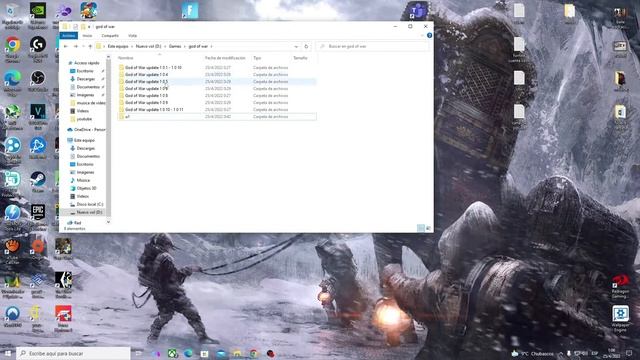This screenshot has height=360, width=640.
Task: Expand the chevron after 'god of war' breadcrumb
Action: pyautogui.click(x=211, y=47)
